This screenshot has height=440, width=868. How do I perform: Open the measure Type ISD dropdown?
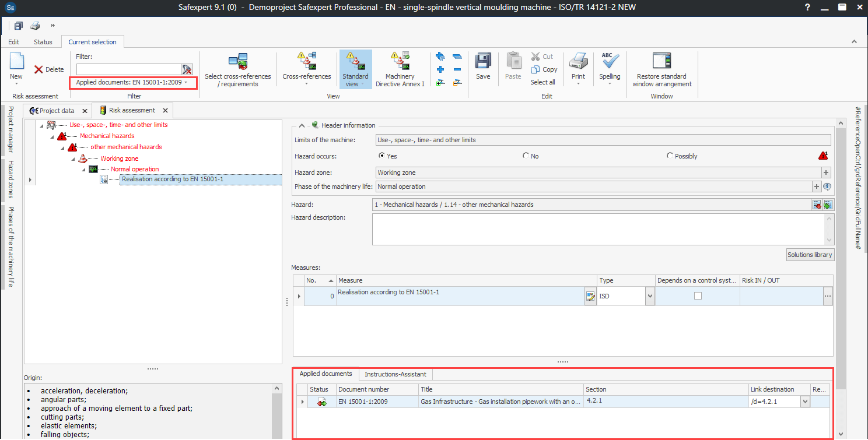[x=650, y=297]
